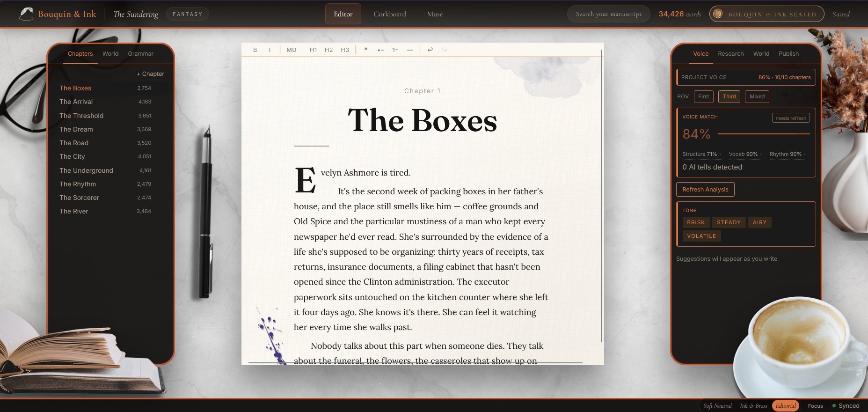Toggle bold formatting in editor toolbar
Screen dimensions: 868x412
click(x=255, y=50)
